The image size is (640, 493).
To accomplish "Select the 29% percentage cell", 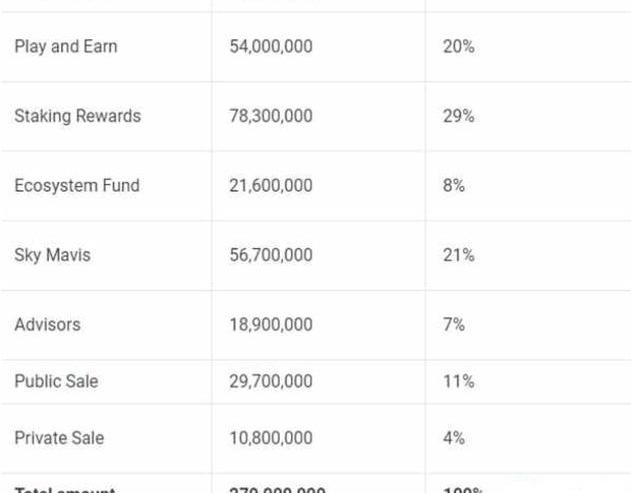I will 458,116.
